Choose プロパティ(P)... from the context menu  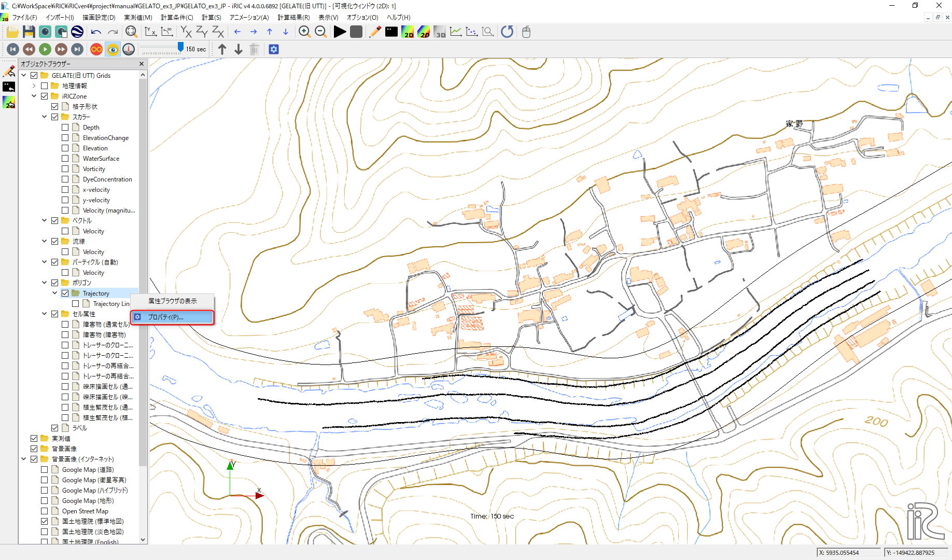[x=172, y=317]
